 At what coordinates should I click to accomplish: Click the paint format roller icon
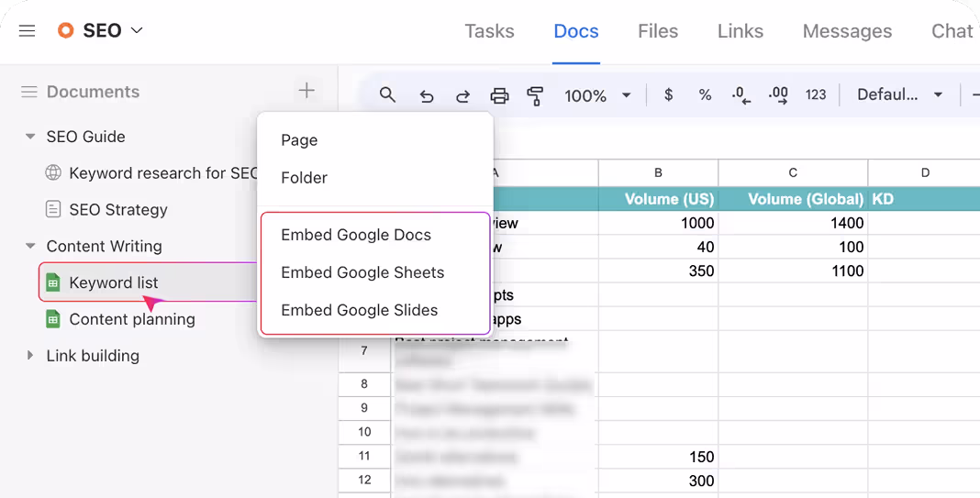(535, 95)
